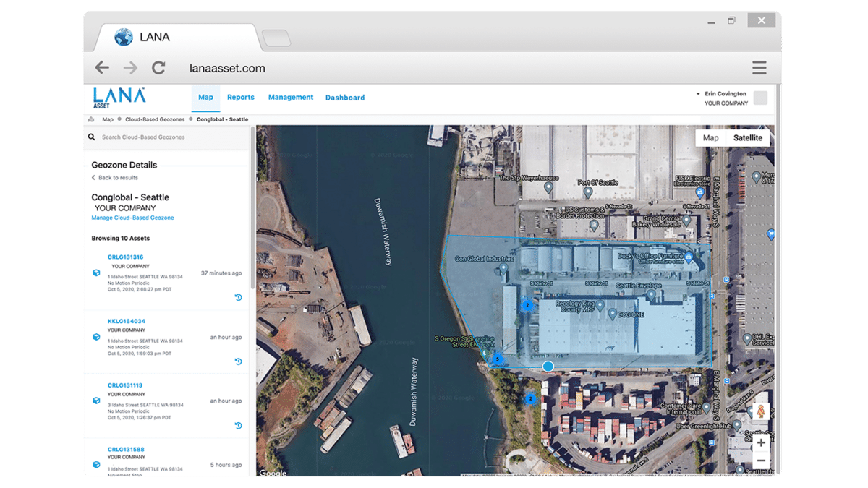
Task: Open asset link CRLG131588
Action: click(x=126, y=450)
